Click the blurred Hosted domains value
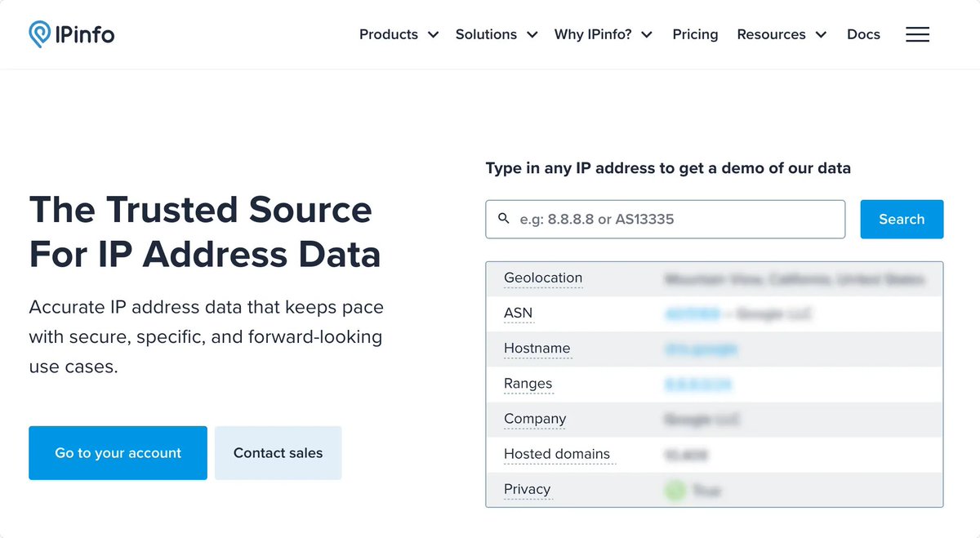Screen dimensions: 980x538 pos(686,454)
